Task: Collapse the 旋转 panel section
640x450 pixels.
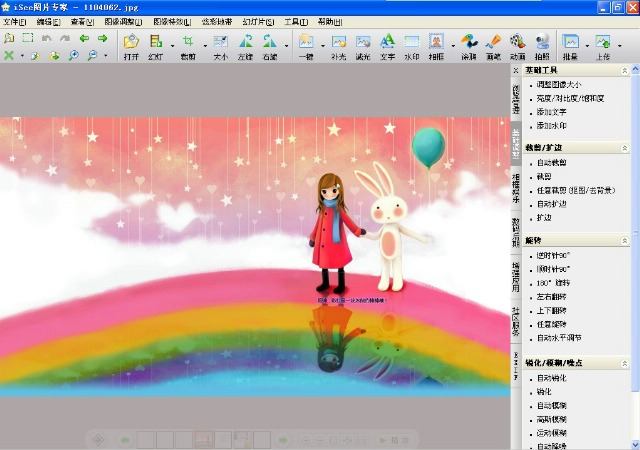Action: (624, 241)
